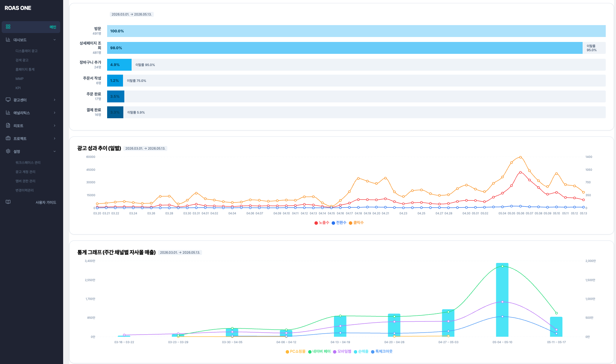
Task: Click the 04-13 ~ 04-19 weekly bar
Action: point(340,326)
